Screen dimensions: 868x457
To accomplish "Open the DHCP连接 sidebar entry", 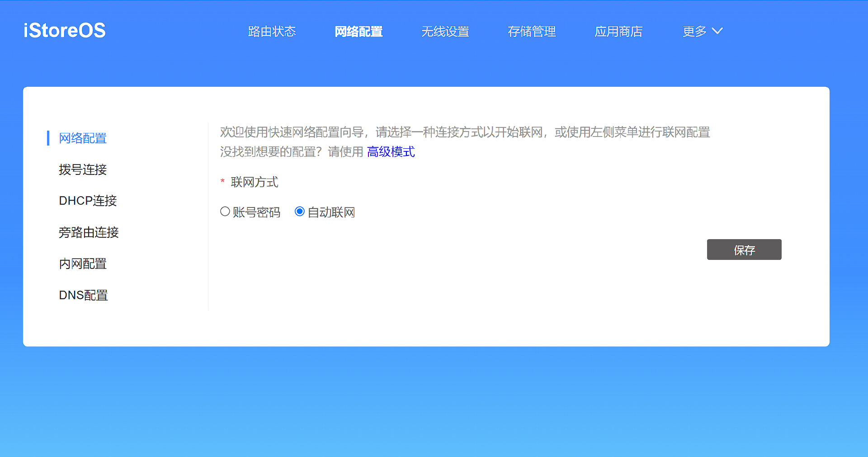I will click(88, 201).
